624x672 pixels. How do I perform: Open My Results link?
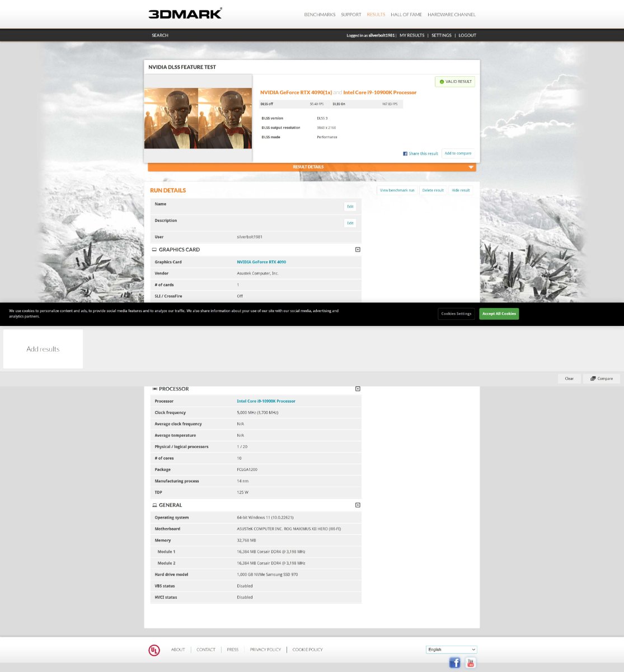tap(412, 35)
